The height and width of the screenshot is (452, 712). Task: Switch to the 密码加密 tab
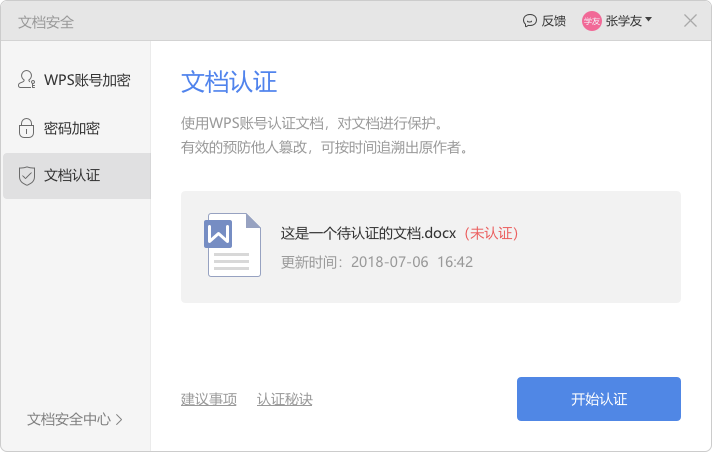point(72,128)
